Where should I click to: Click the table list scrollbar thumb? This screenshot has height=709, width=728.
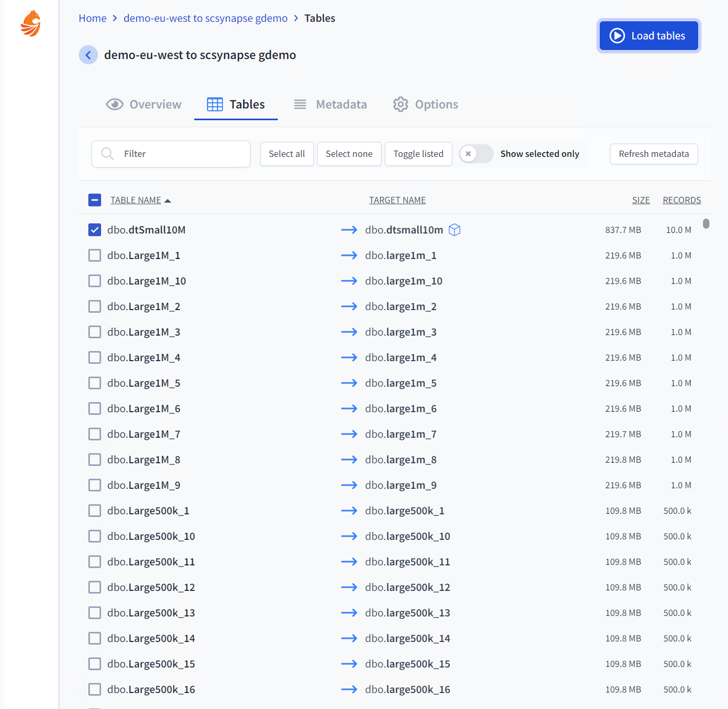click(x=706, y=223)
